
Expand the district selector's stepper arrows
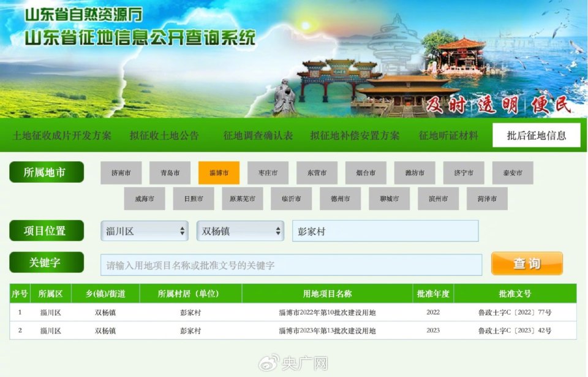tap(183, 231)
